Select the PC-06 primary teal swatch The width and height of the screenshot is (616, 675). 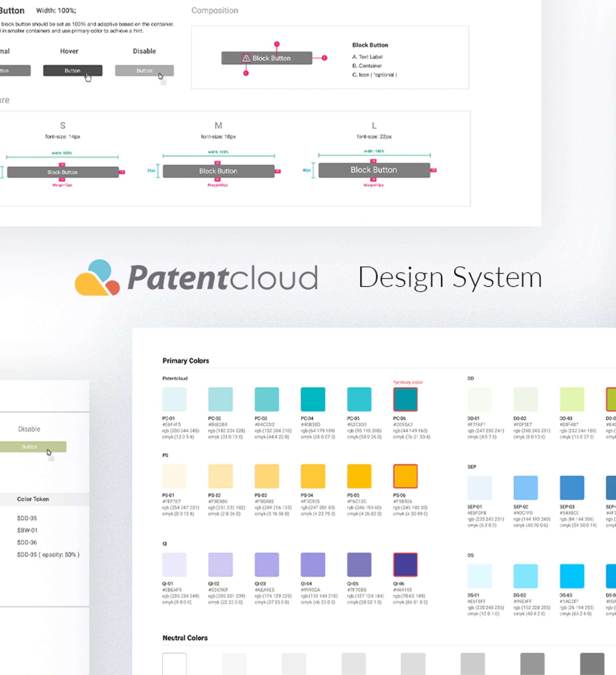(405, 399)
